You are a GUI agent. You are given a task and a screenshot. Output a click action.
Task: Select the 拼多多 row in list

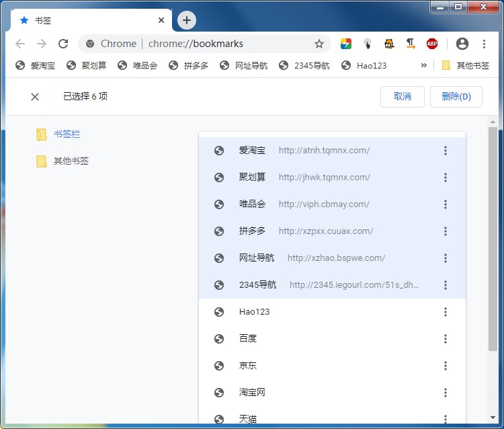pos(332,231)
